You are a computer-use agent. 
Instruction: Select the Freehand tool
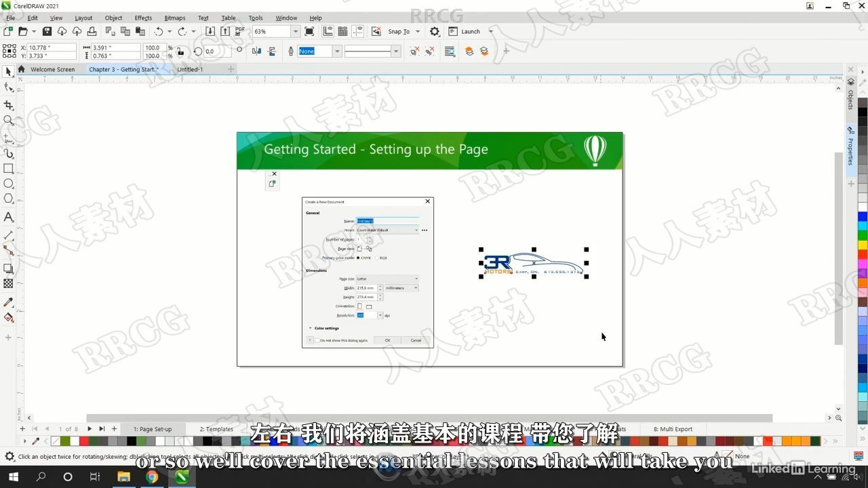[x=8, y=138]
